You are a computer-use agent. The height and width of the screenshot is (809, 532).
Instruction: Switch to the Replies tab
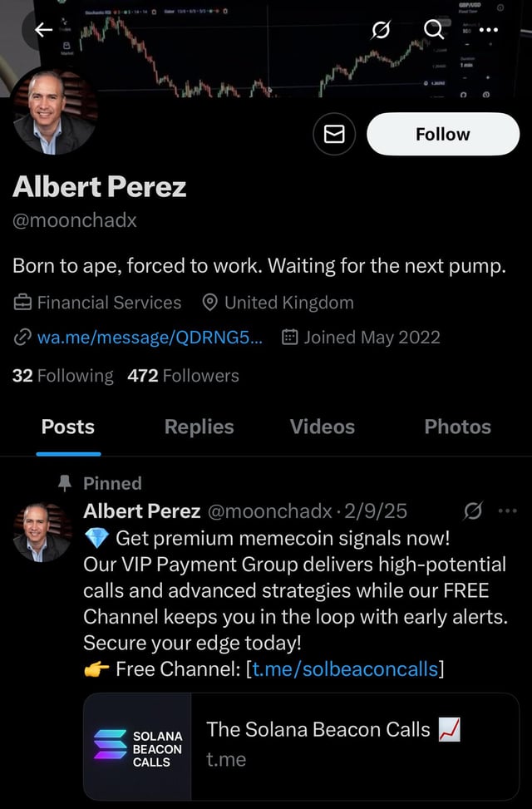tap(199, 427)
